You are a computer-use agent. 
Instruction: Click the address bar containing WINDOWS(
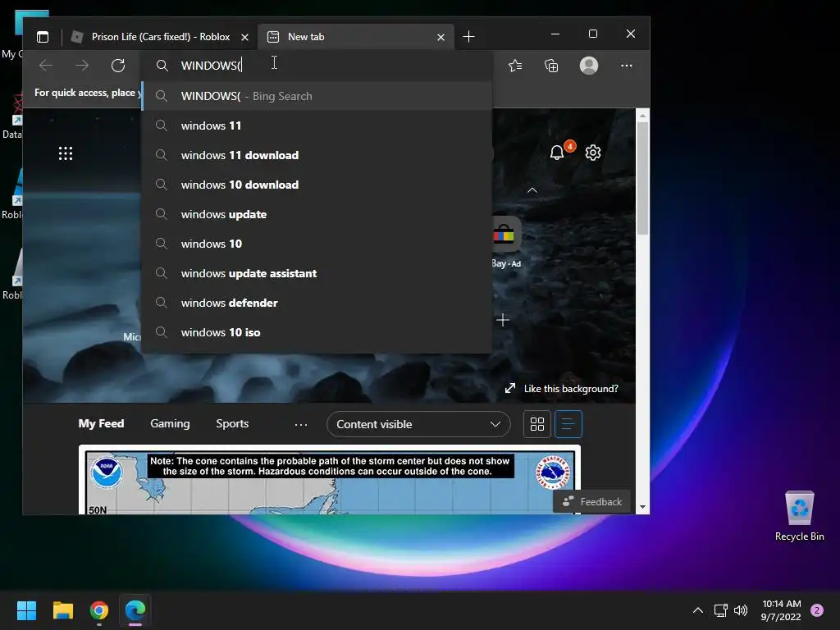point(317,66)
